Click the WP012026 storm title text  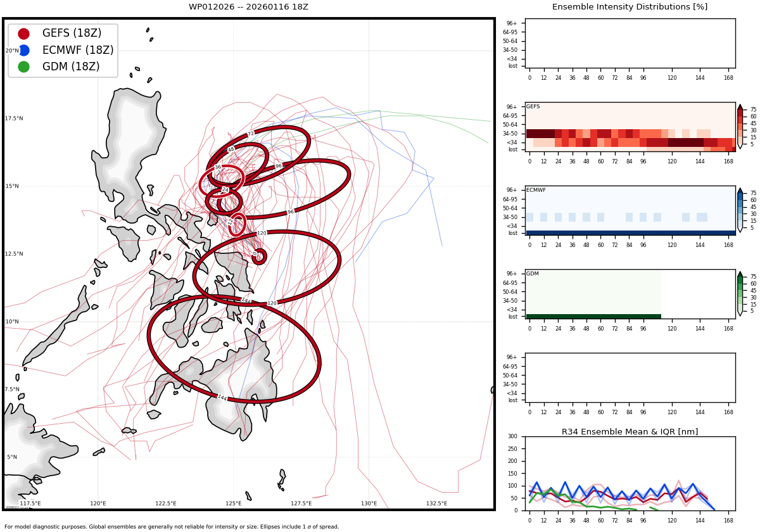(248, 7)
